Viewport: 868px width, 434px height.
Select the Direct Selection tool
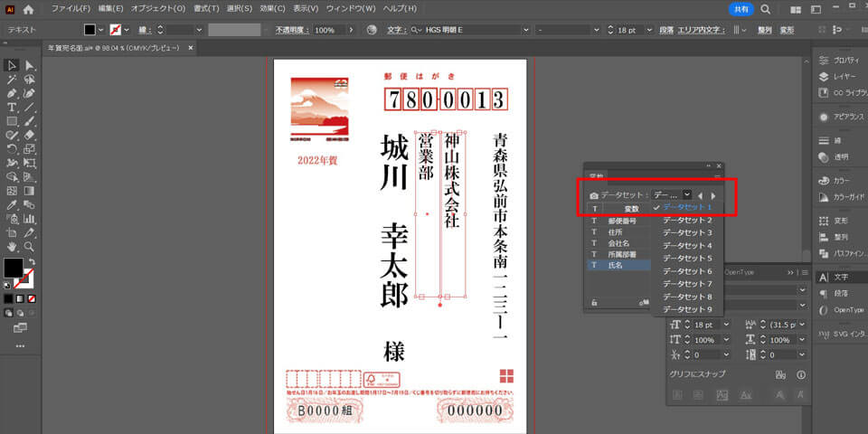pyautogui.click(x=30, y=65)
